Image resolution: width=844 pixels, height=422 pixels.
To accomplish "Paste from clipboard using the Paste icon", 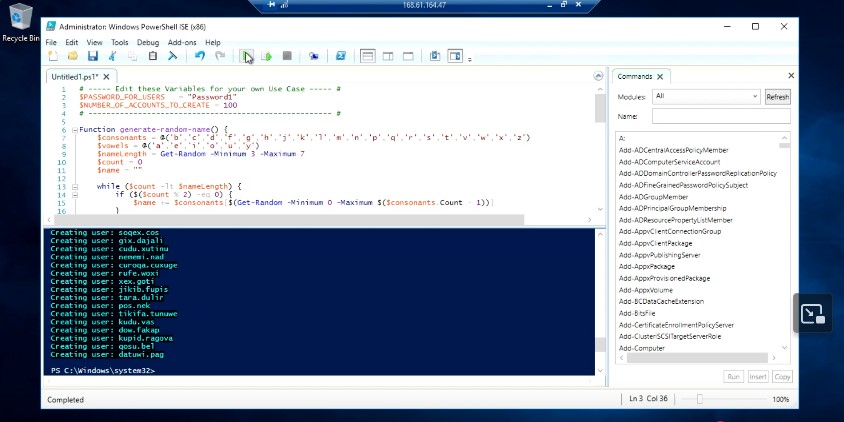I will 153,56.
